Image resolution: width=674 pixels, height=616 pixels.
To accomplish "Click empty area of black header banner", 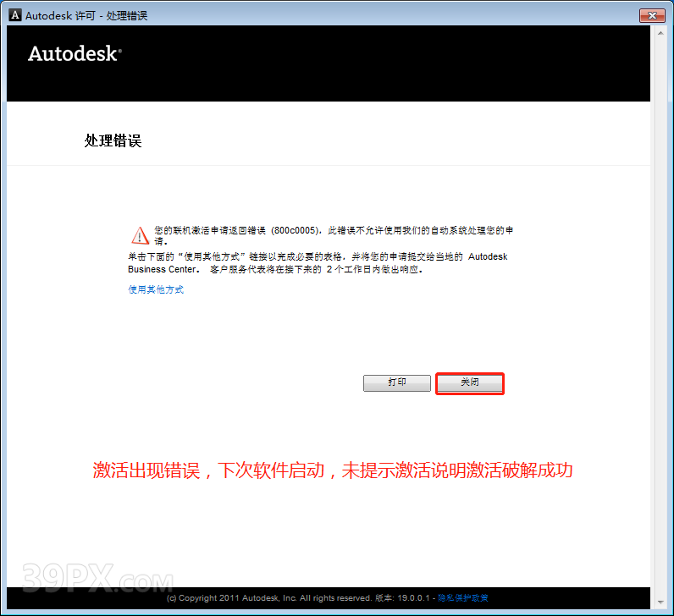I will (381, 63).
